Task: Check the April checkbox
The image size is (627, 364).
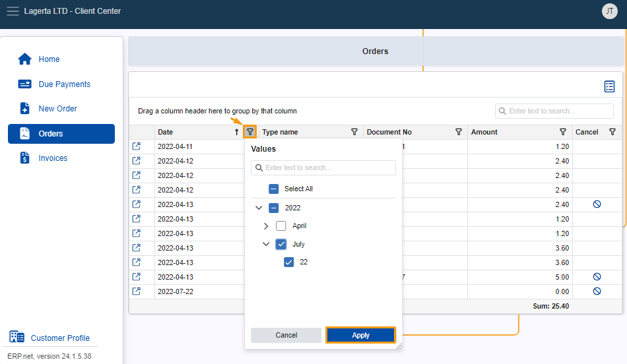Action: pos(281,226)
